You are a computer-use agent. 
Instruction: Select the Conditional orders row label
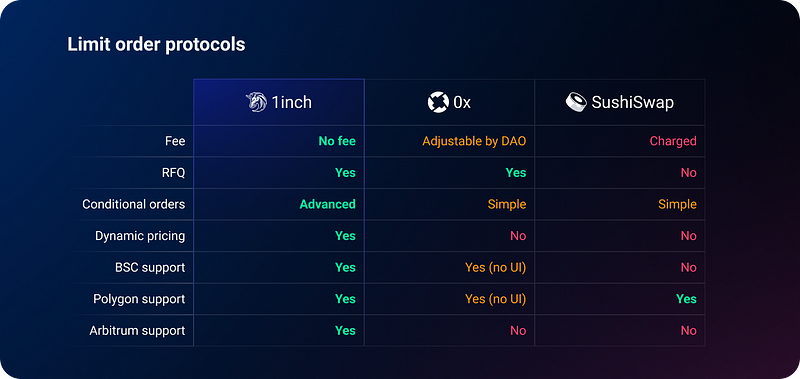pyautogui.click(x=134, y=204)
